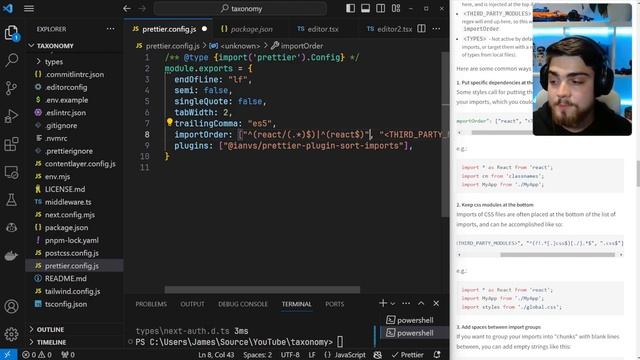The image size is (640, 360).
Task: Open Customize Layout icon
Action: point(396,9)
